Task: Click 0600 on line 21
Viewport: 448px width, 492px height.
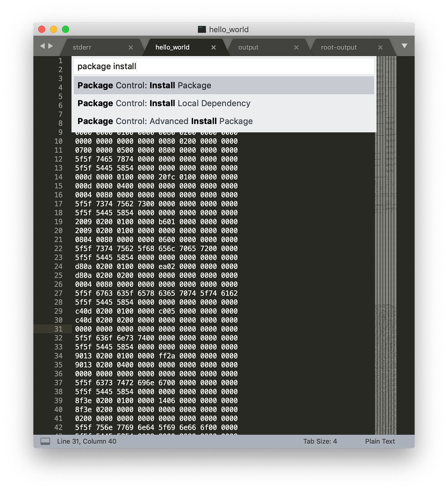Action: click(x=167, y=240)
